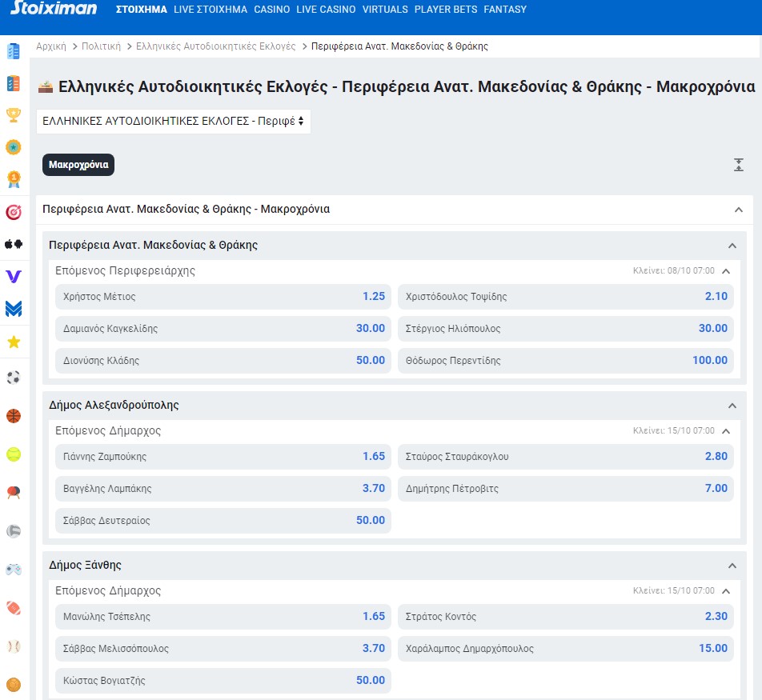
Task: Collapse the Επόμενος Περιφερειάρχης market
Action: [726, 271]
